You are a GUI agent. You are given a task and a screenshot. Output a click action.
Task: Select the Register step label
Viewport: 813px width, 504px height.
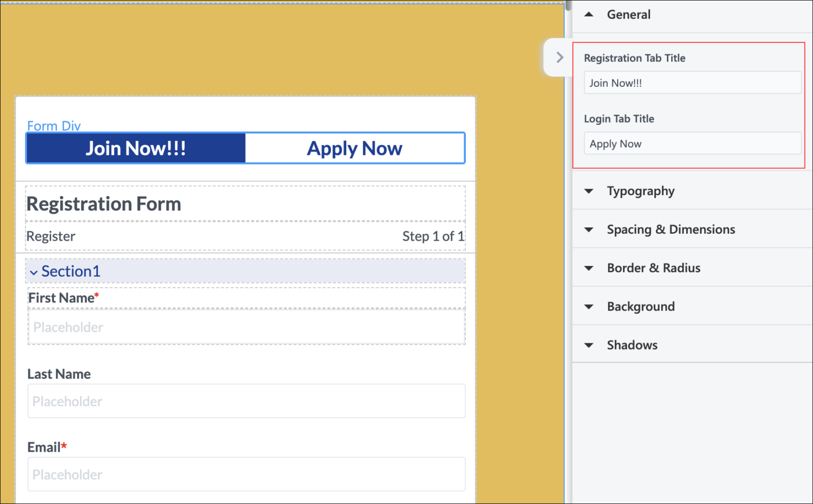(51, 236)
